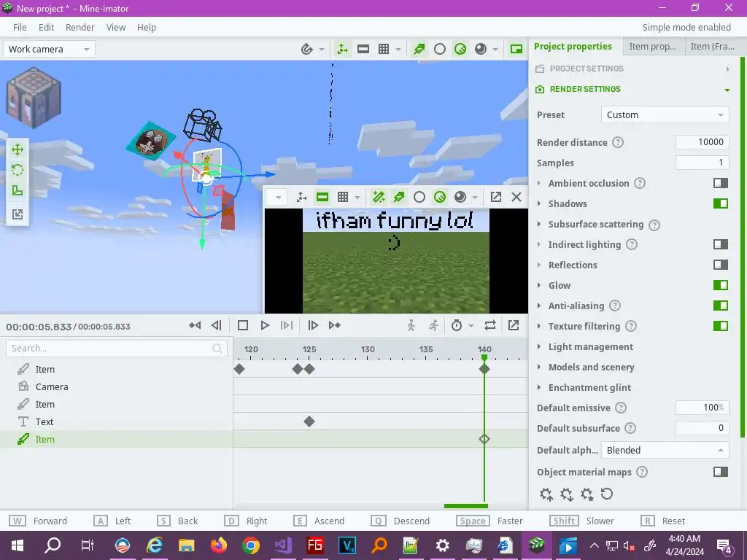Select the move/position tool in viewport sidebar

pyautogui.click(x=18, y=149)
